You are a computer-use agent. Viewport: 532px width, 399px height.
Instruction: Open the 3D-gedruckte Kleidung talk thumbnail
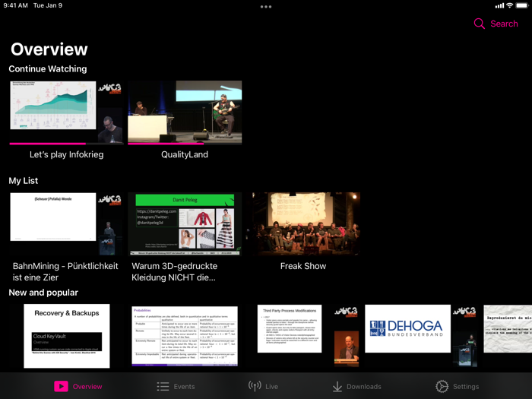click(185, 224)
